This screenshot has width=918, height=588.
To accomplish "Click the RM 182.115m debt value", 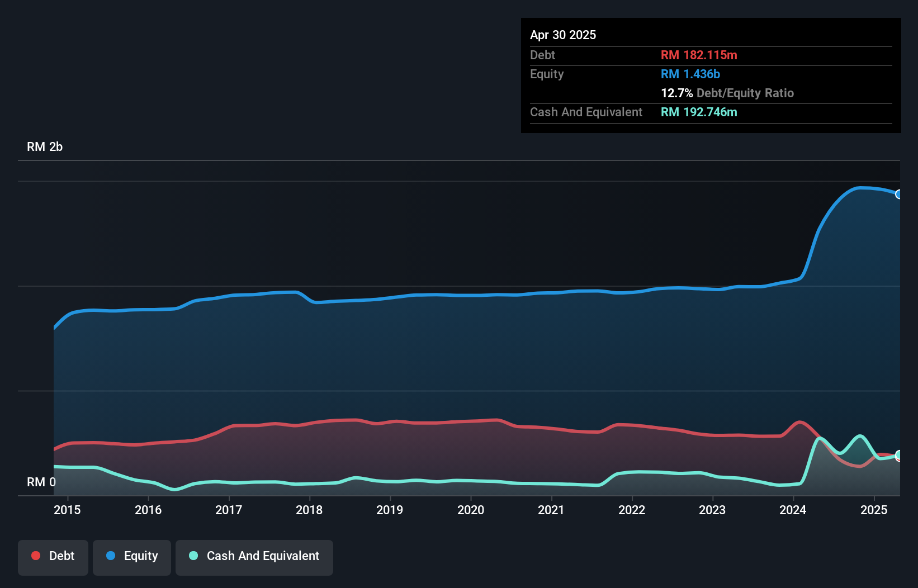I will click(699, 55).
